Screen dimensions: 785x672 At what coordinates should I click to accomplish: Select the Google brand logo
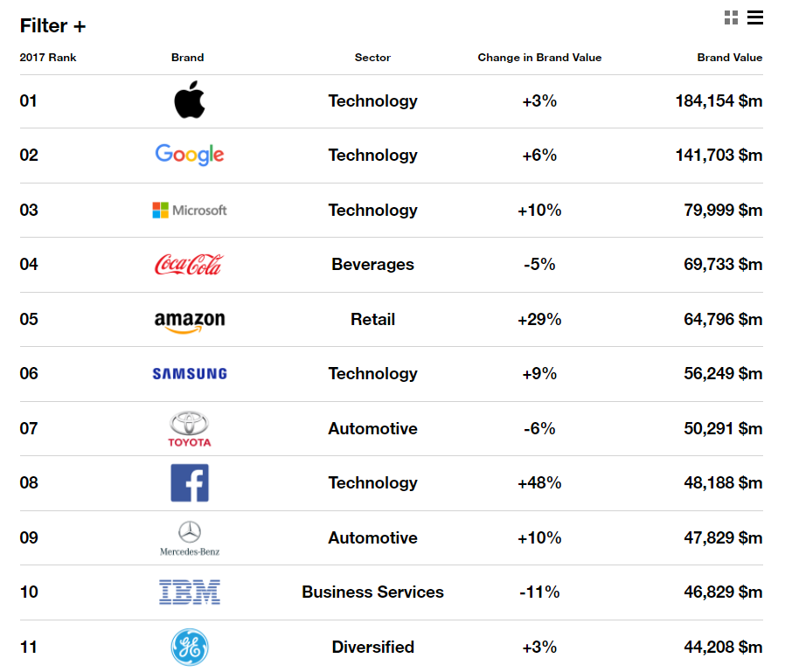(x=190, y=155)
